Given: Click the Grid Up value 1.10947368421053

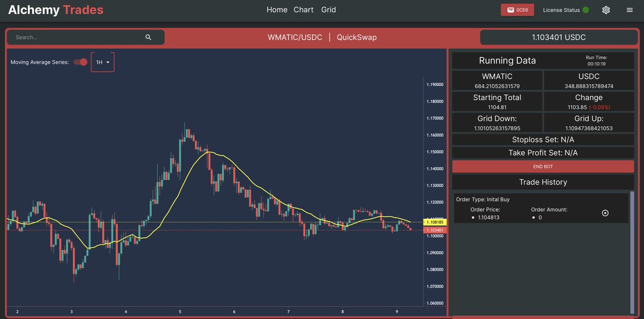Looking at the screenshot, I should click(589, 128).
